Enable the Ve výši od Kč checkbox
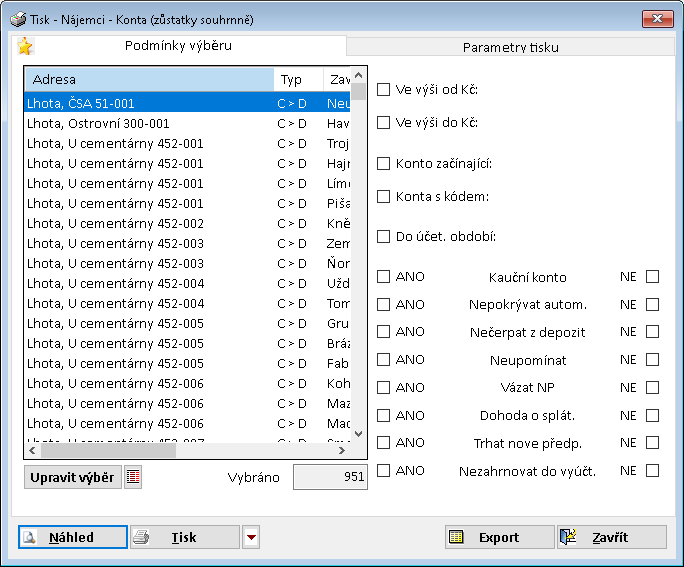Image resolution: width=684 pixels, height=567 pixels. tap(383, 90)
